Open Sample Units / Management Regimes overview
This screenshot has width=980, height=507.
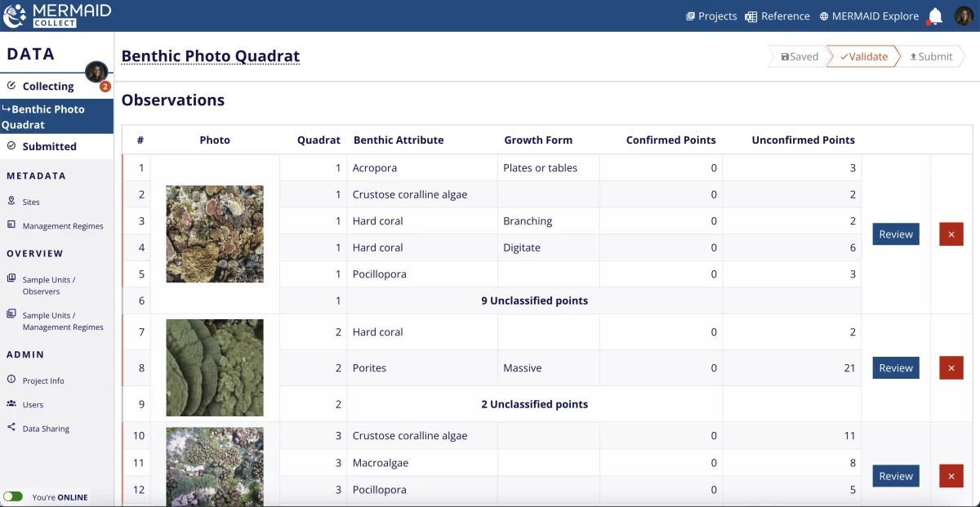63,321
